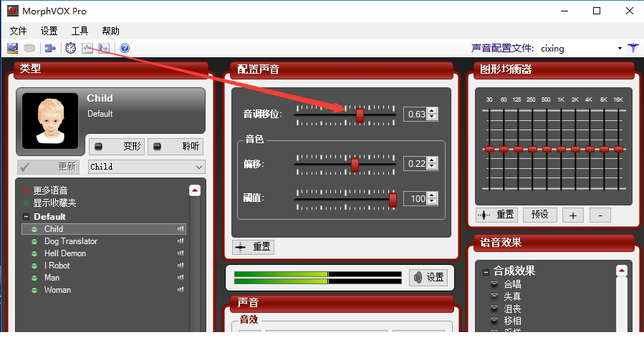Enable the 移相 phaser effect

point(494,321)
